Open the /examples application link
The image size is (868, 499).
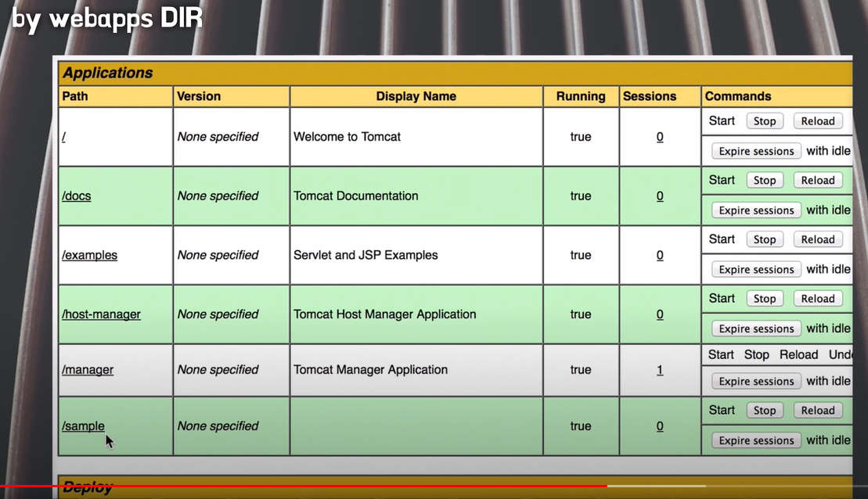90,255
